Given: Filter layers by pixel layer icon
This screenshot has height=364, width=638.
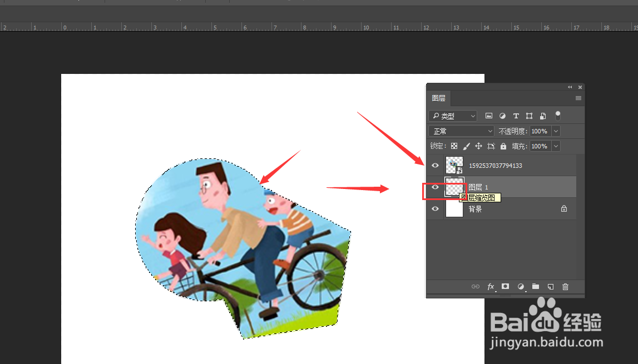Looking at the screenshot, I should (x=489, y=116).
